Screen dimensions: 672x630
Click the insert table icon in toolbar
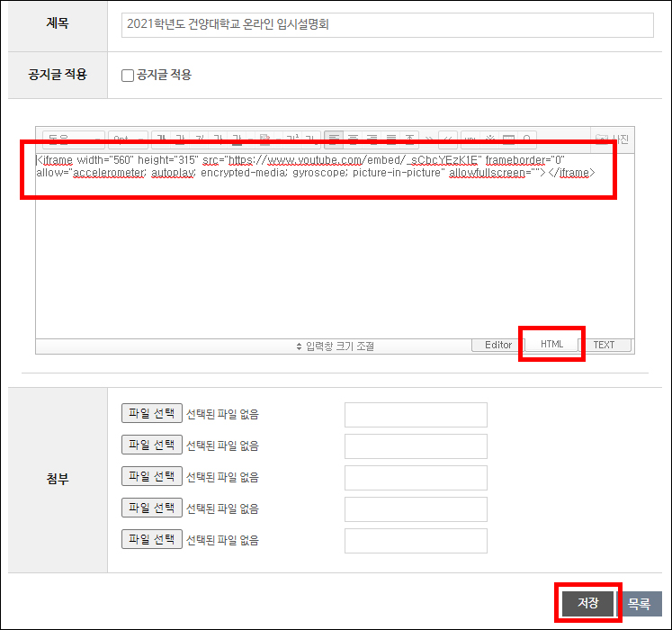(x=509, y=139)
